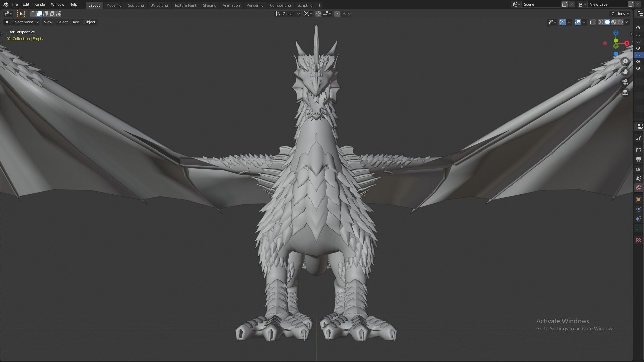Unhide object in highlighted outliner row
Screen dimensions: 644x362
[x=638, y=55]
